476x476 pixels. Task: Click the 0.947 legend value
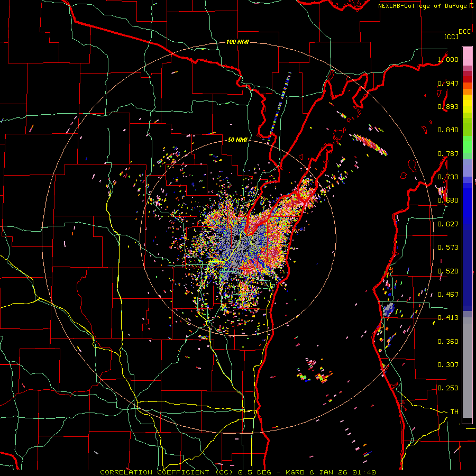point(448,83)
